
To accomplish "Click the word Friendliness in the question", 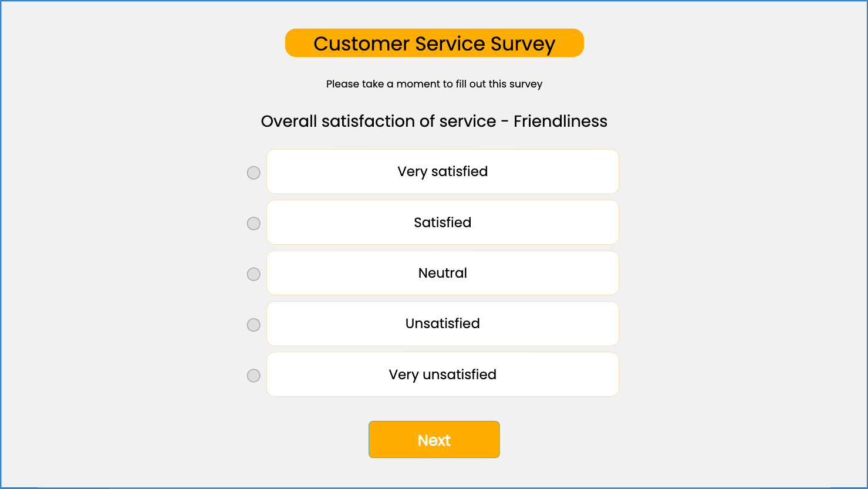I will 560,122.
